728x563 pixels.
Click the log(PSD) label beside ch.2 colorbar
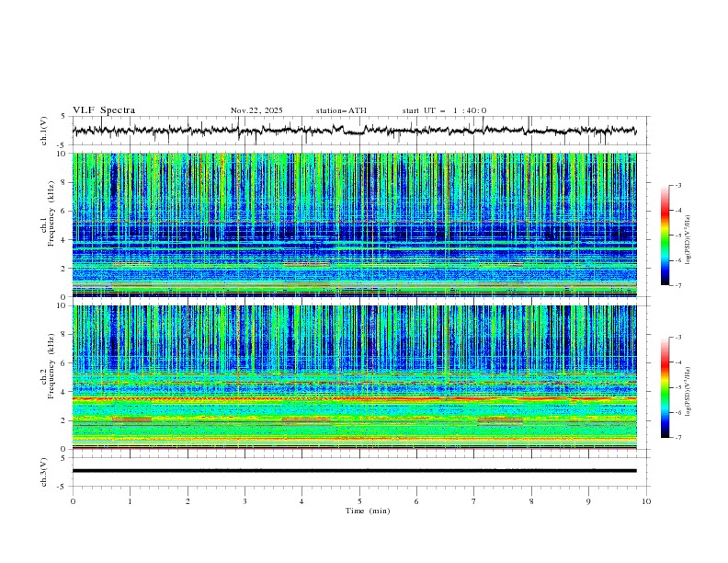point(688,392)
